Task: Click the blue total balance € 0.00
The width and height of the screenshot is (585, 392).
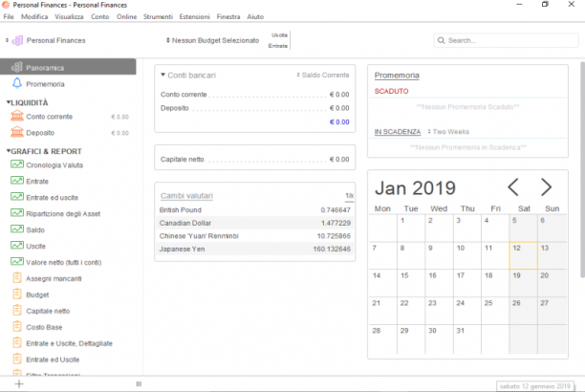Action: [339, 122]
